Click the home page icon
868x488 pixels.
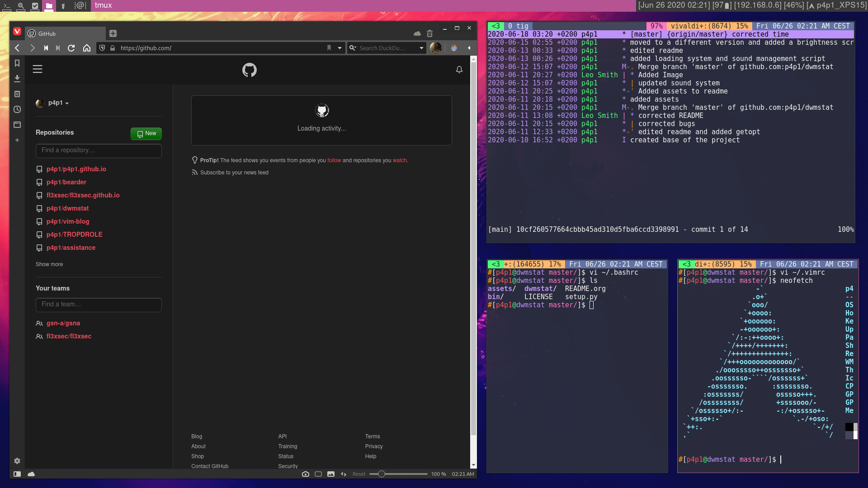point(87,48)
